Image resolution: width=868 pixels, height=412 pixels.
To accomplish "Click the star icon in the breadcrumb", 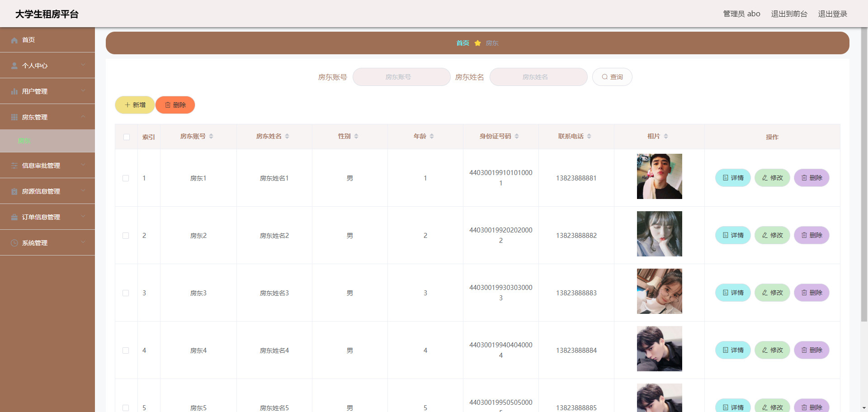I will pyautogui.click(x=477, y=43).
